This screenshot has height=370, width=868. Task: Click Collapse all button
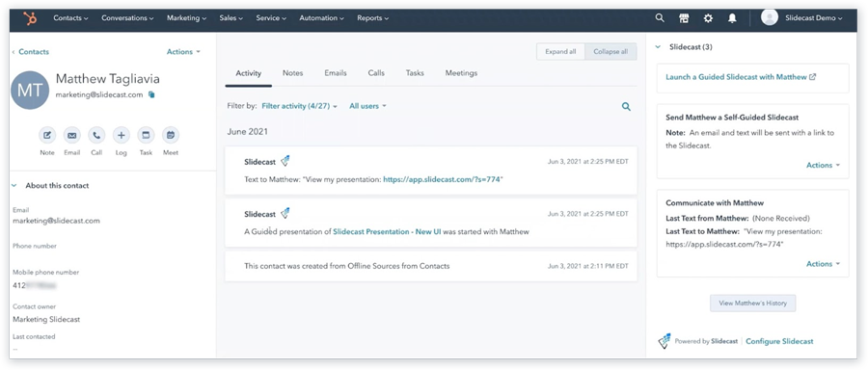[610, 51]
